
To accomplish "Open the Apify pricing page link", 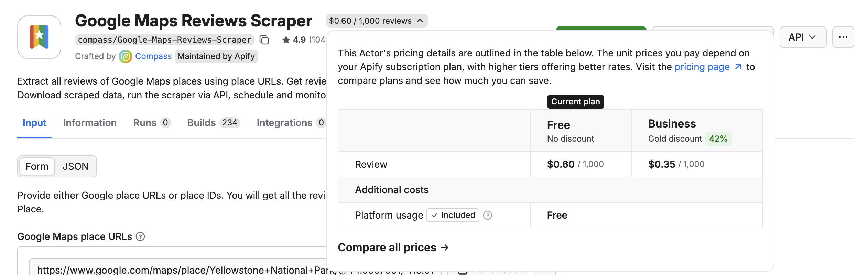I will pos(702,67).
